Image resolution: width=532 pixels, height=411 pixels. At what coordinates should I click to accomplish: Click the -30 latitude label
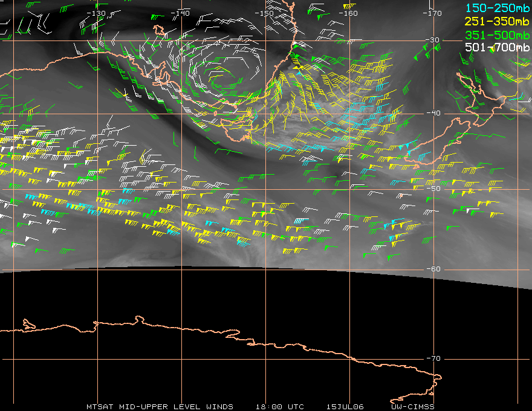(x=432, y=40)
